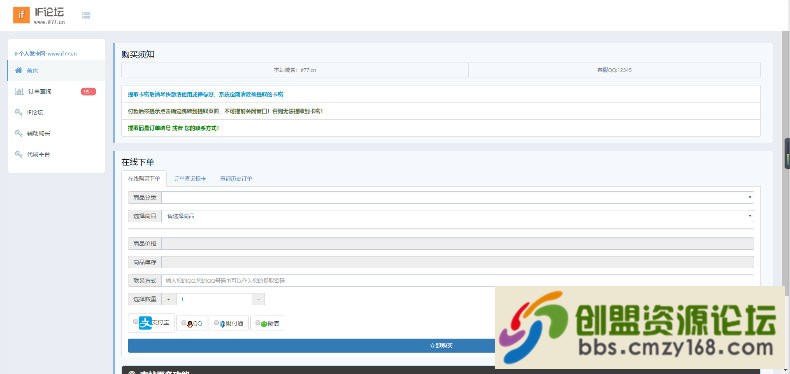Switch to the 查询历史订单 tab
Image resolution: width=790 pixels, height=374 pixels.
[236, 178]
